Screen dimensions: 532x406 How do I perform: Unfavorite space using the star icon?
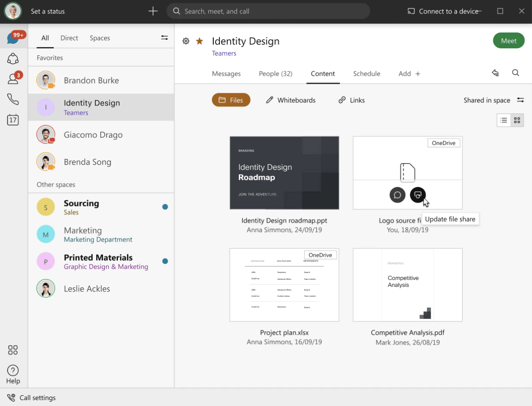pyautogui.click(x=199, y=41)
